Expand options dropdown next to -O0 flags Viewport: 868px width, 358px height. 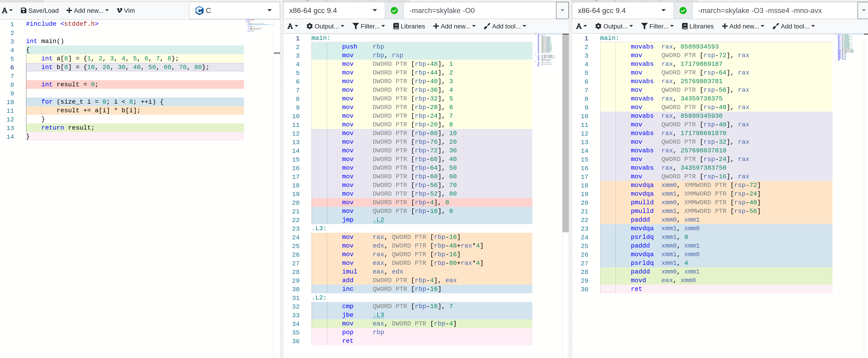(x=562, y=11)
